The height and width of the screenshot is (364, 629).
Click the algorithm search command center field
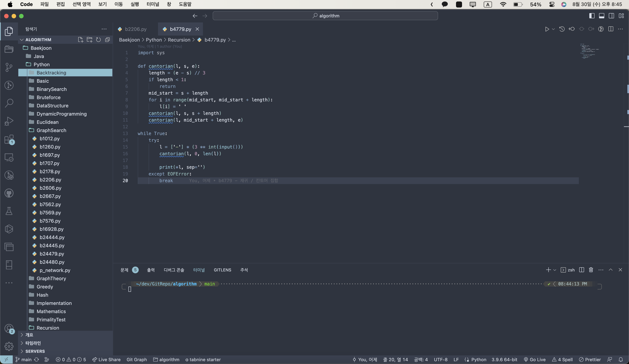point(325,16)
